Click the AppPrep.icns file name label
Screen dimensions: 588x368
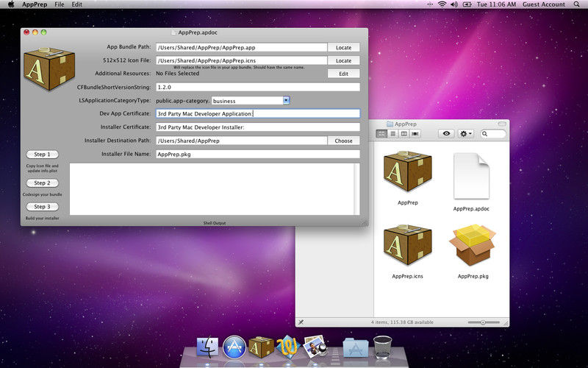408,276
